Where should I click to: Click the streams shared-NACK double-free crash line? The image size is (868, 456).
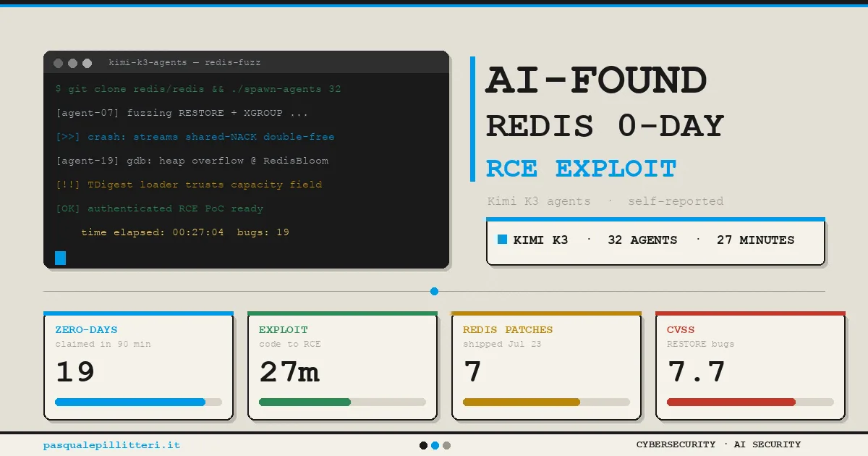[x=195, y=137]
